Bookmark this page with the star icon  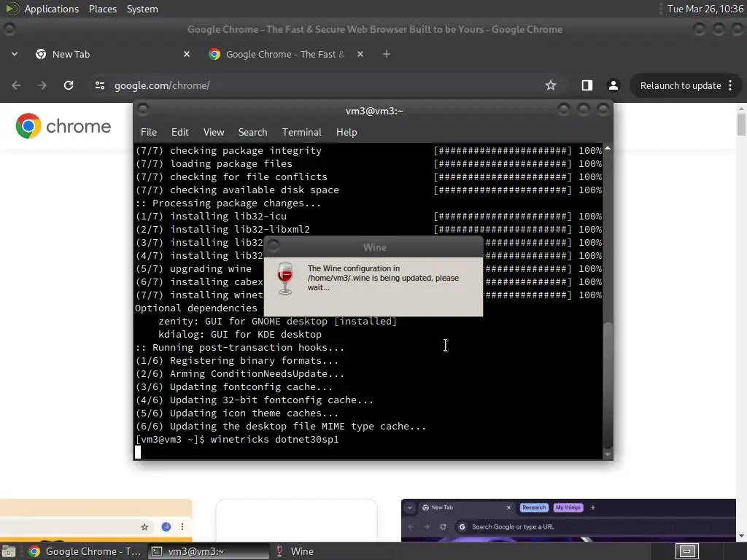(551, 85)
